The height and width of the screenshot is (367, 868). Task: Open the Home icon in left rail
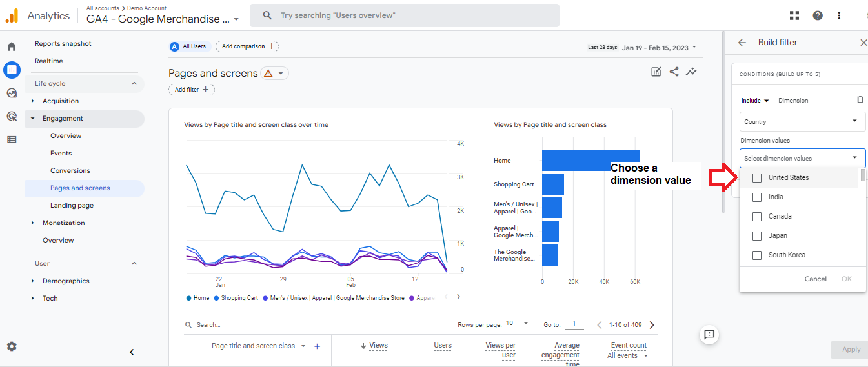pos(12,46)
